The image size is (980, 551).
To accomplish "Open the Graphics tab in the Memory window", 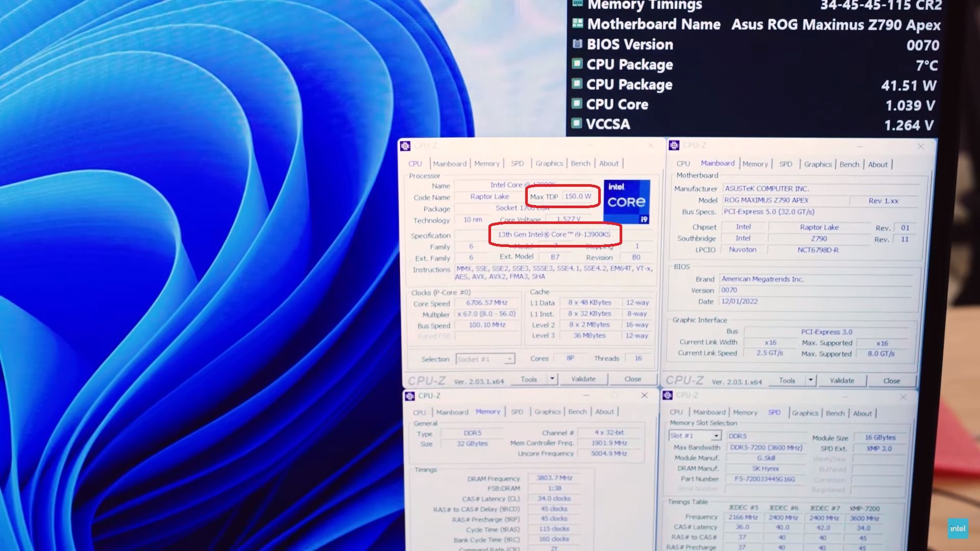I will pos(547,412).
